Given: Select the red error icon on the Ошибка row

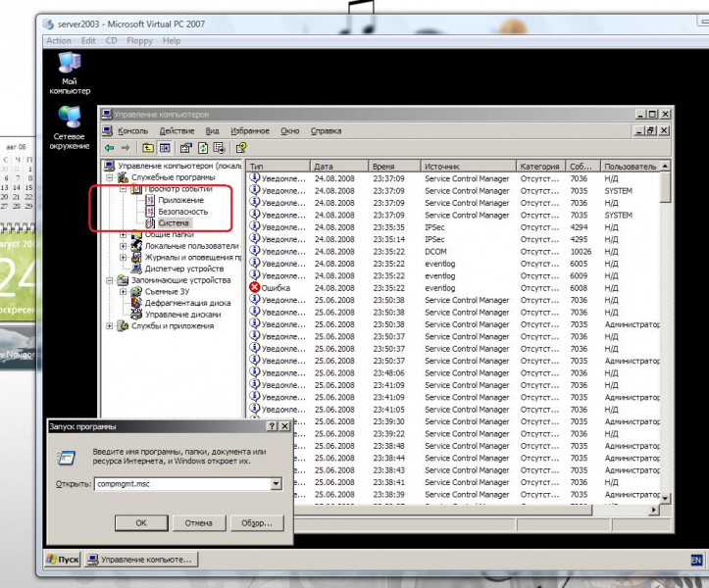Looking at the screenshot, I should (255, 287).
